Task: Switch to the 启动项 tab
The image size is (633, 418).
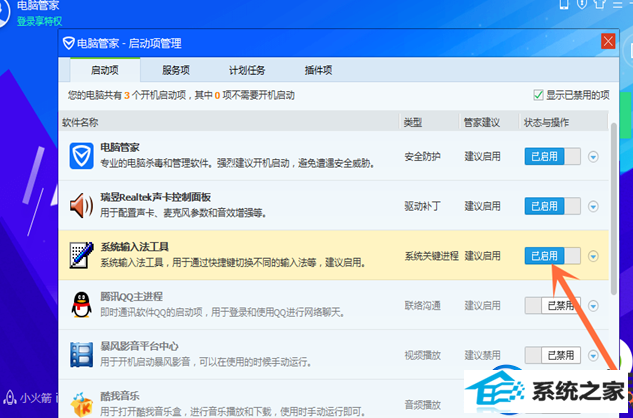Action: pos(105,70)
